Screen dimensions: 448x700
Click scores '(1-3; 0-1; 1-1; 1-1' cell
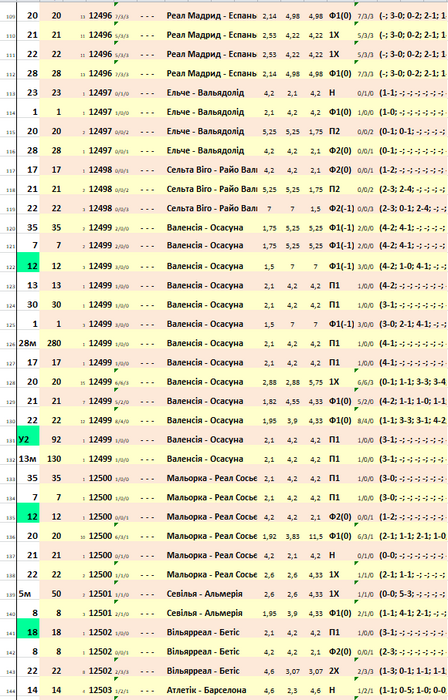click(x=412, y=671)
